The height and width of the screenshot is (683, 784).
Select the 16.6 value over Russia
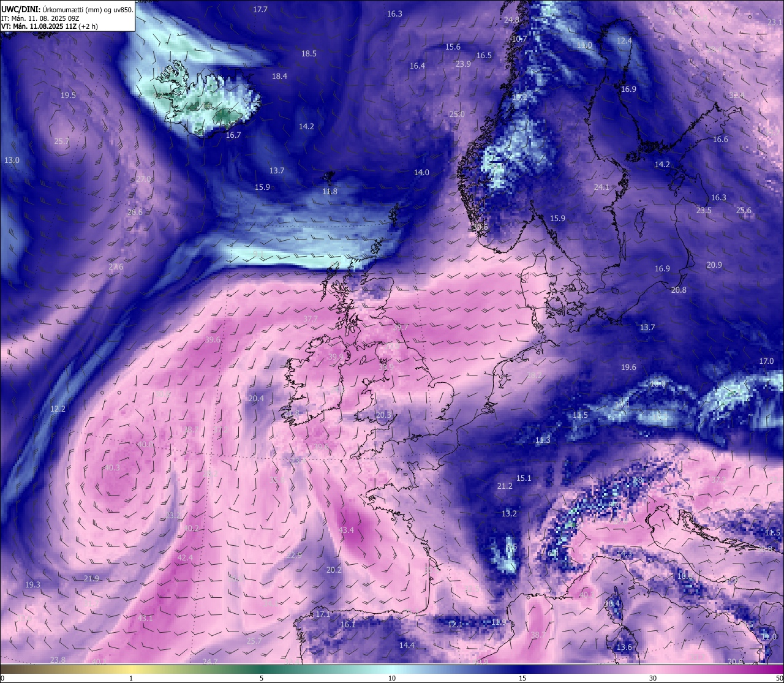[720, 139]
